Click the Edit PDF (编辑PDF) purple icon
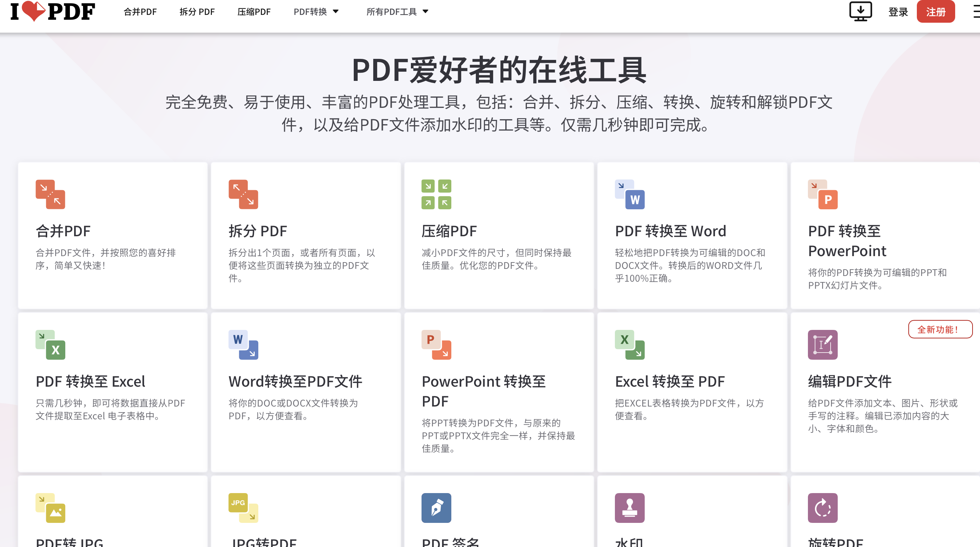 click(x=822, y=345)
